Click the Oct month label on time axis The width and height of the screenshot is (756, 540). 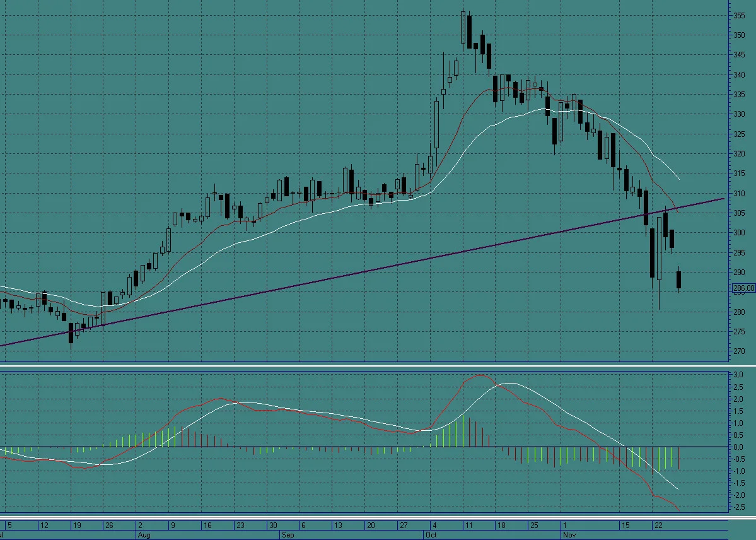(x=431, y=535)
